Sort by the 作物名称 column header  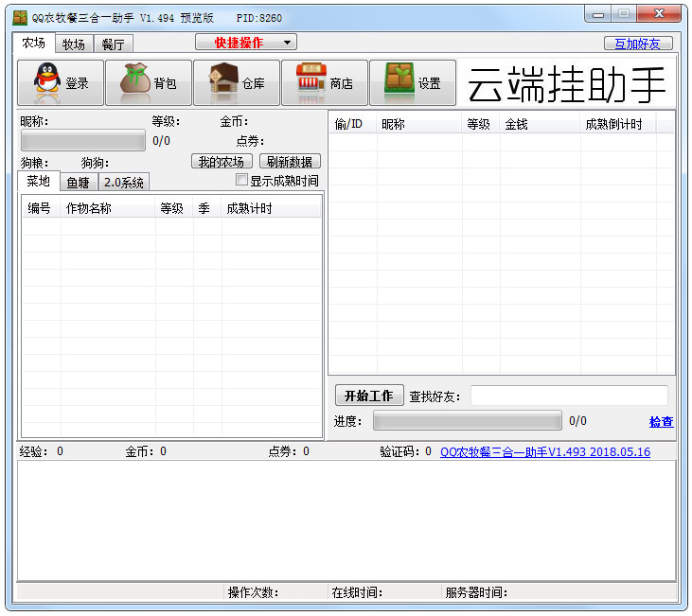pos(108,208)
